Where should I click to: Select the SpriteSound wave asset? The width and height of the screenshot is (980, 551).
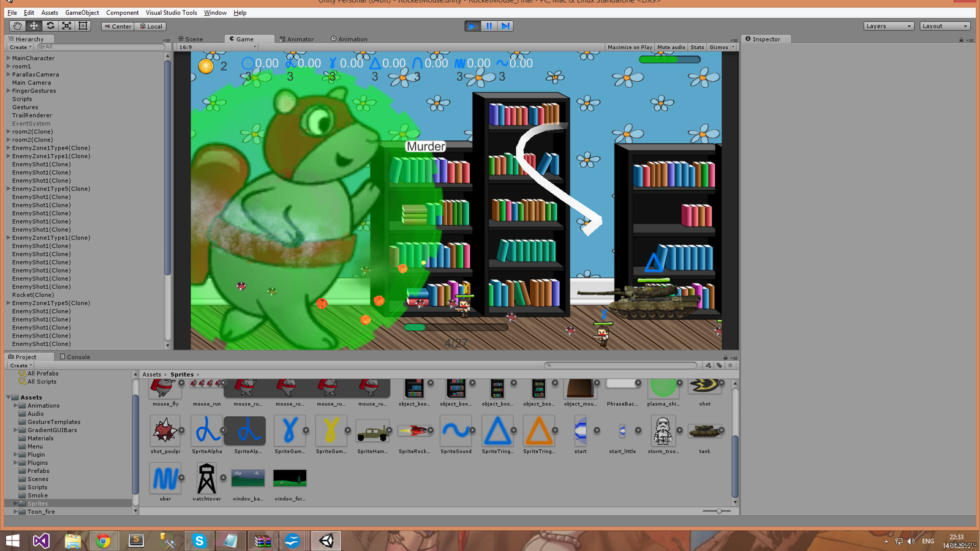(x=456, y=435)
